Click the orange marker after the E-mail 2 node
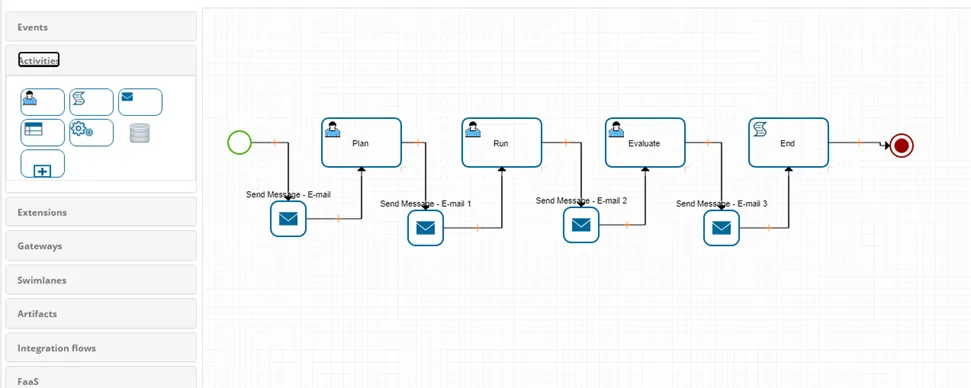Screen dimensions: 971x388 pyautogui.click(x=627, y=225)
